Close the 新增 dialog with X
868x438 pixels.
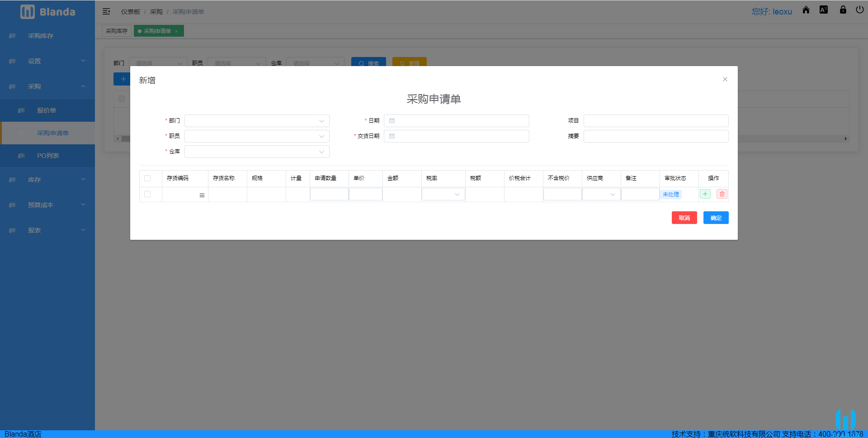click(x=725, y=79)
